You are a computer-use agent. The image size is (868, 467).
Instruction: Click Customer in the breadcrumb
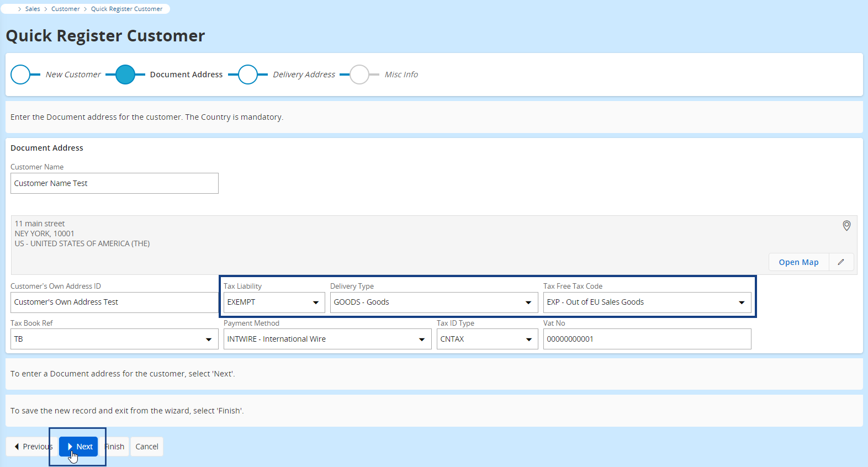(x=65, y=9)
